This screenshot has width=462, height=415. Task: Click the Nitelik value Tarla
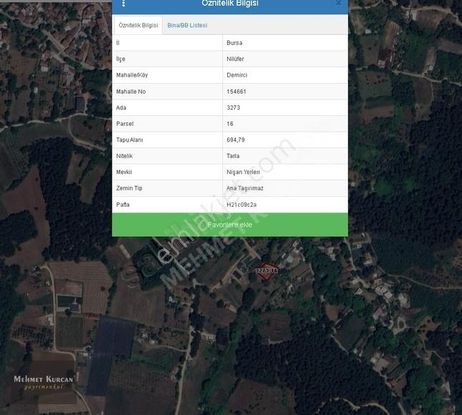click(x=233, y=156)
